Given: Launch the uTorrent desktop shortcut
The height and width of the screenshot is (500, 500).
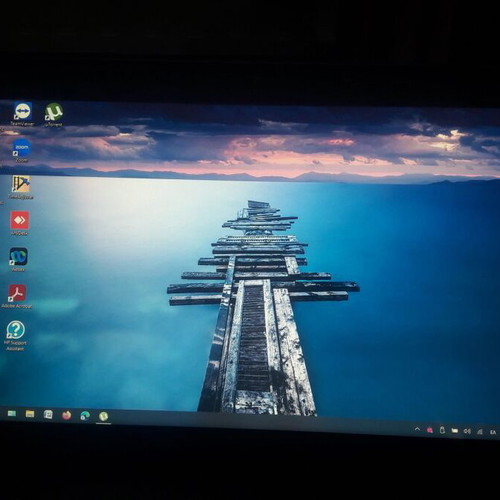Looking at the screenshot, I should [54, 115].
